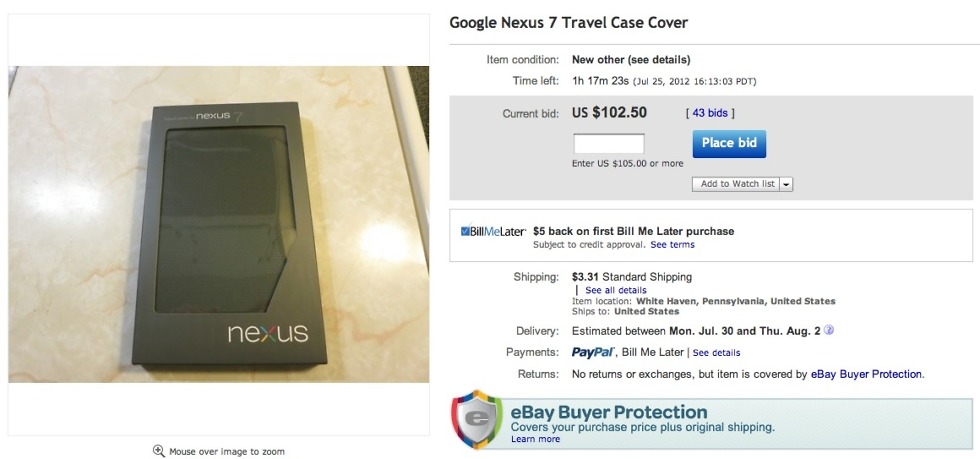Click the Mouse over image to zoom text

(226, 451)
